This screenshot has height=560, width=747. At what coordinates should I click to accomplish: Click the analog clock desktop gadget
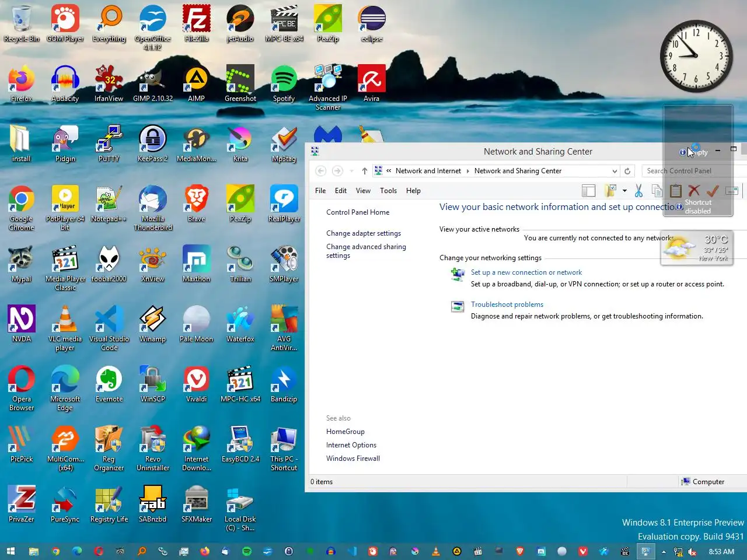click(x=696, y=56)
